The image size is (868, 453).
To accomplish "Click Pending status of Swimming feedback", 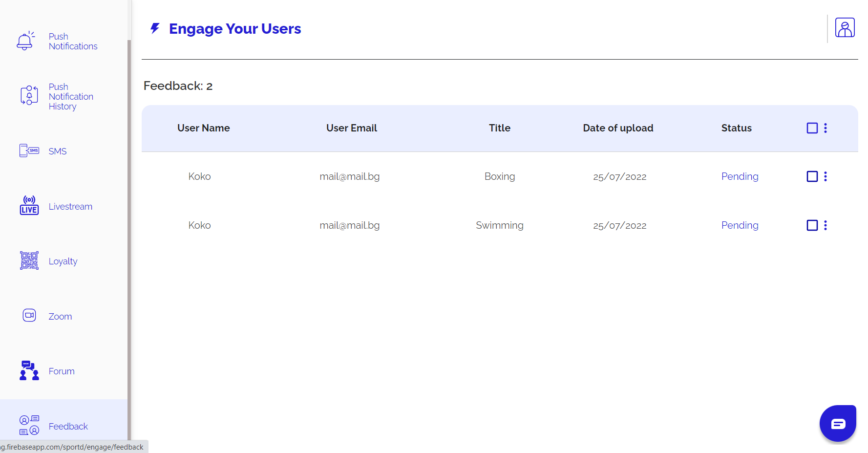I will pyautogui.click(x=740, y=225).
